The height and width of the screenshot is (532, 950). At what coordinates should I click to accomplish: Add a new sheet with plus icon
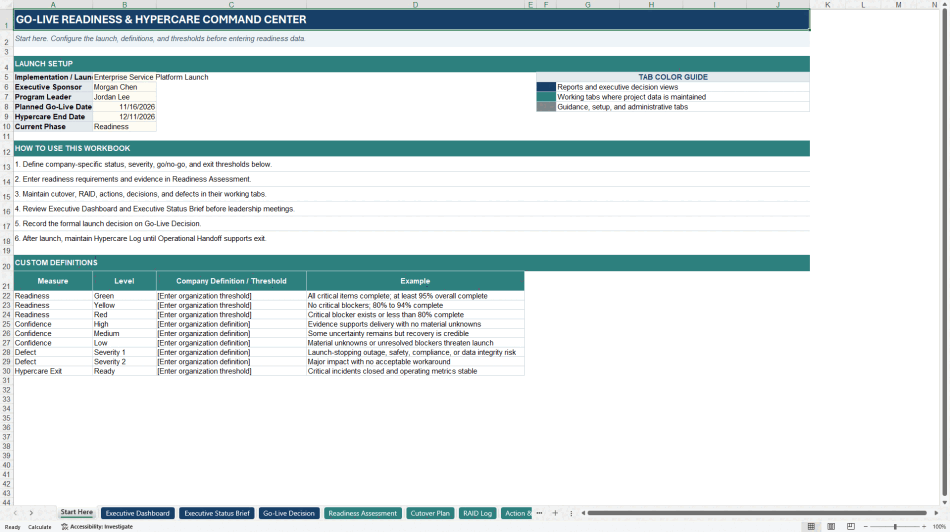pos(555,513)
